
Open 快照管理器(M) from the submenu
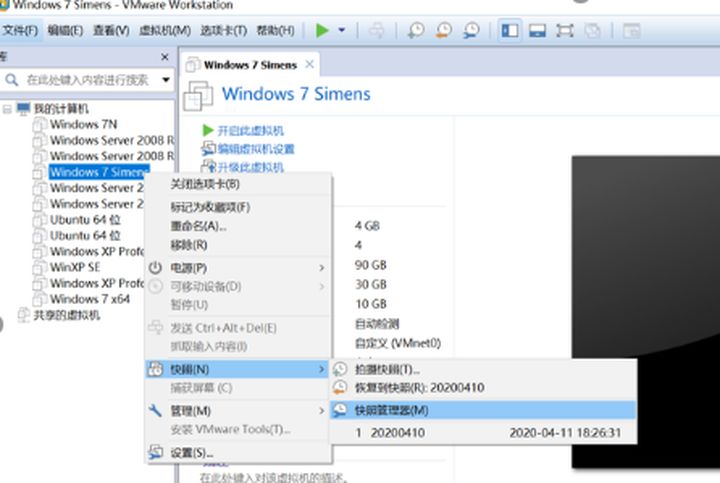click(483, 410)
